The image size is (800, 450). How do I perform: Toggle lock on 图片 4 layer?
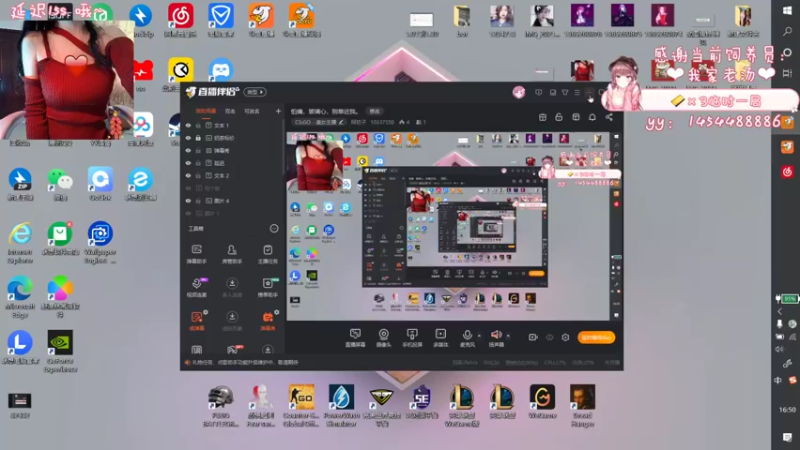198,201
